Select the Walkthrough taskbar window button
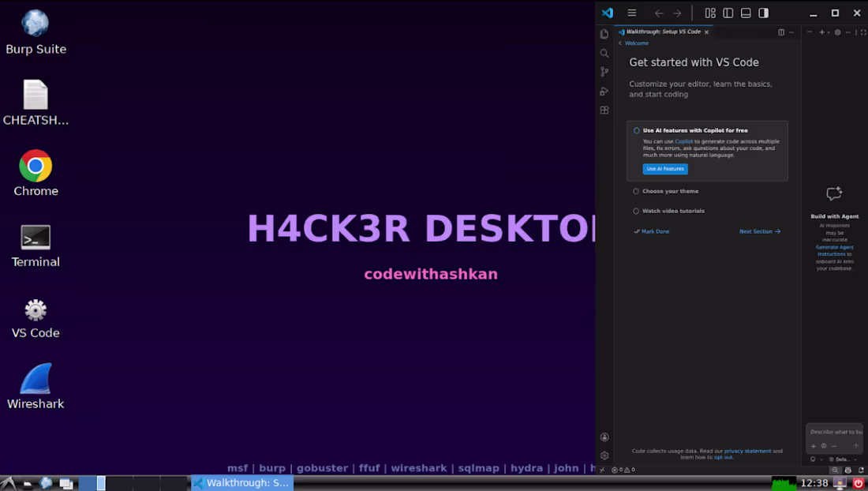This screenshot has height=491, width=868. tap(242, 483)
